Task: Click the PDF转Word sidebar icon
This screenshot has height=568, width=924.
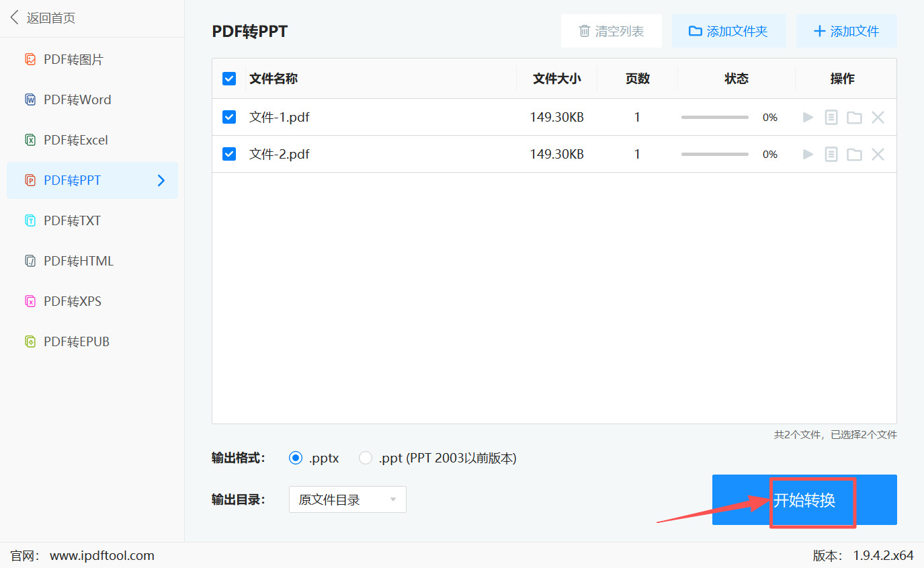Action: coord(30,99)
